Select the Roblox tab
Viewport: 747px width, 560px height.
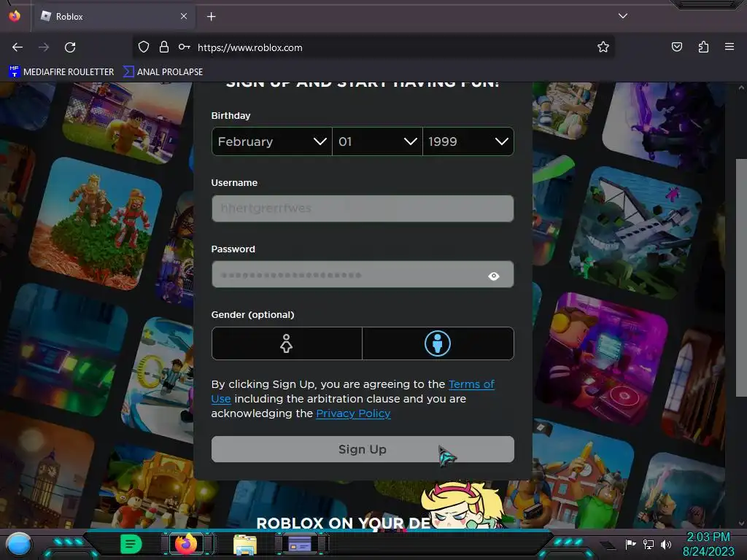pyautogui.click(x=113, y=17)
